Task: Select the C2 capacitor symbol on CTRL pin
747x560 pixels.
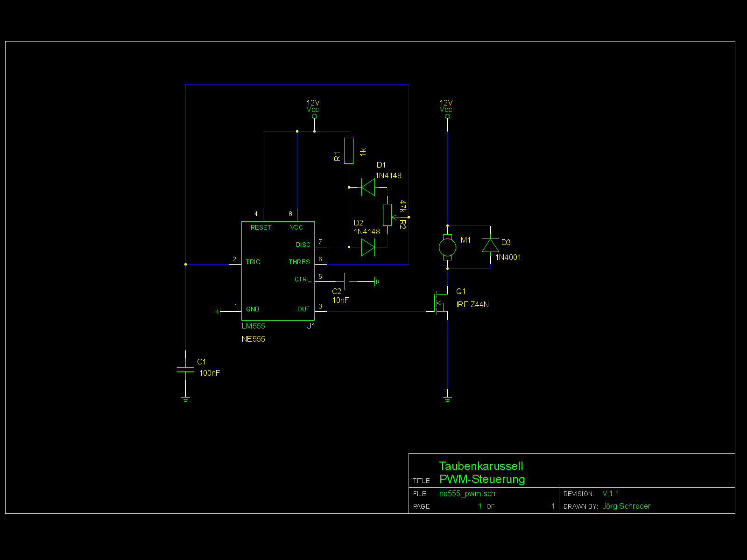Action: [x=347, y=281]
